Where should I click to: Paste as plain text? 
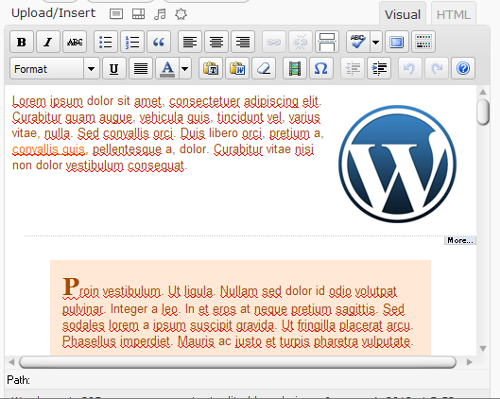pos(211,69)
